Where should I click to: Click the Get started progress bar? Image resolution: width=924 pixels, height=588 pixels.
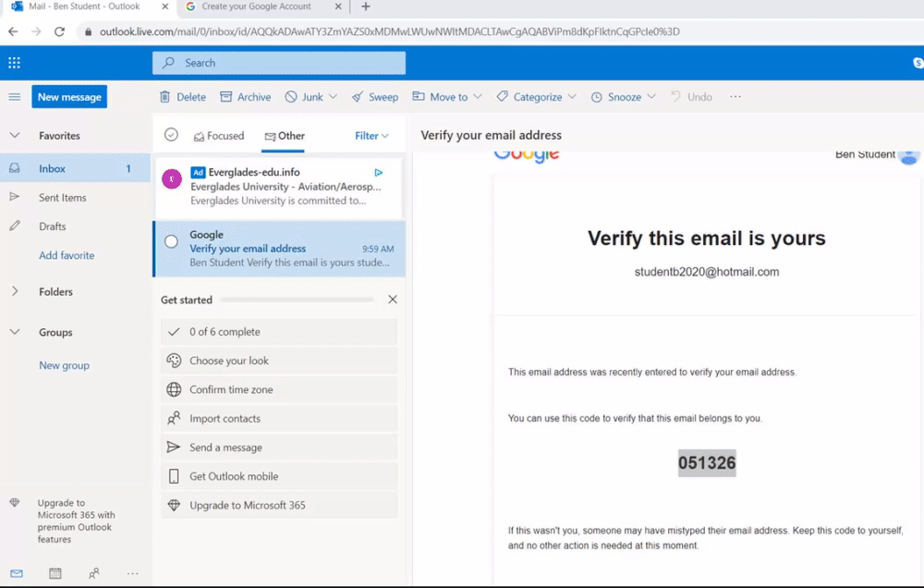pos(297,300)
